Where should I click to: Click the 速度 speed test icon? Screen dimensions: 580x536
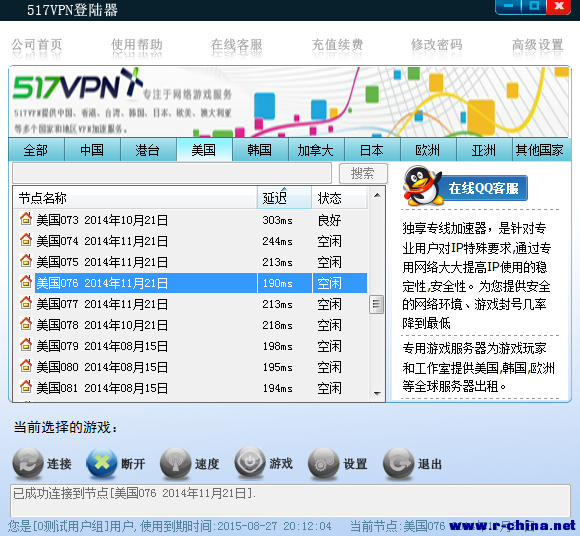point(176,463)
